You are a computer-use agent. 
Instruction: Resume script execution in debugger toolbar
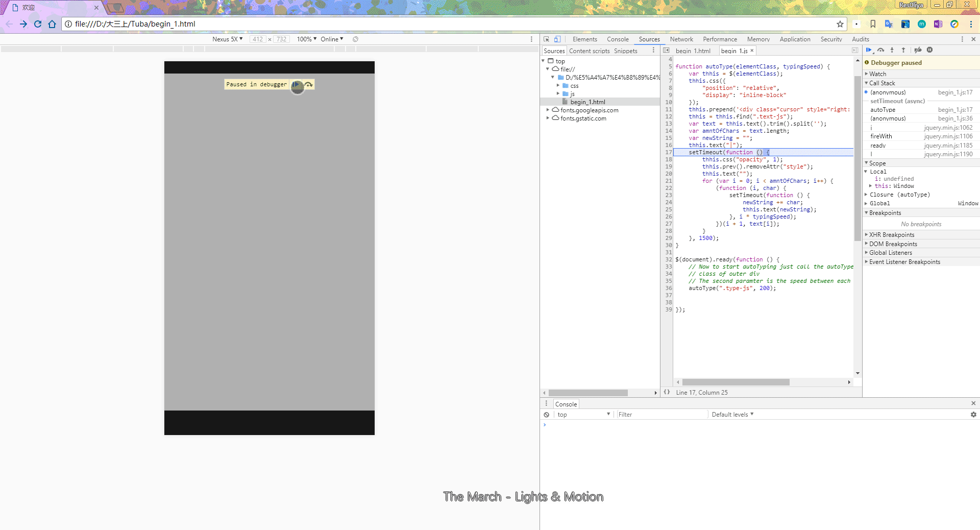869,50
